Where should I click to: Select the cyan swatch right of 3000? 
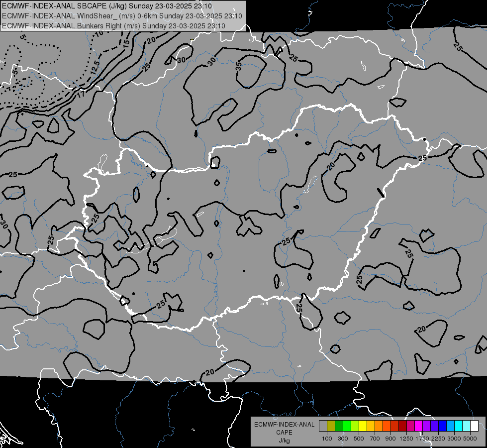click(x=459, y=426)
